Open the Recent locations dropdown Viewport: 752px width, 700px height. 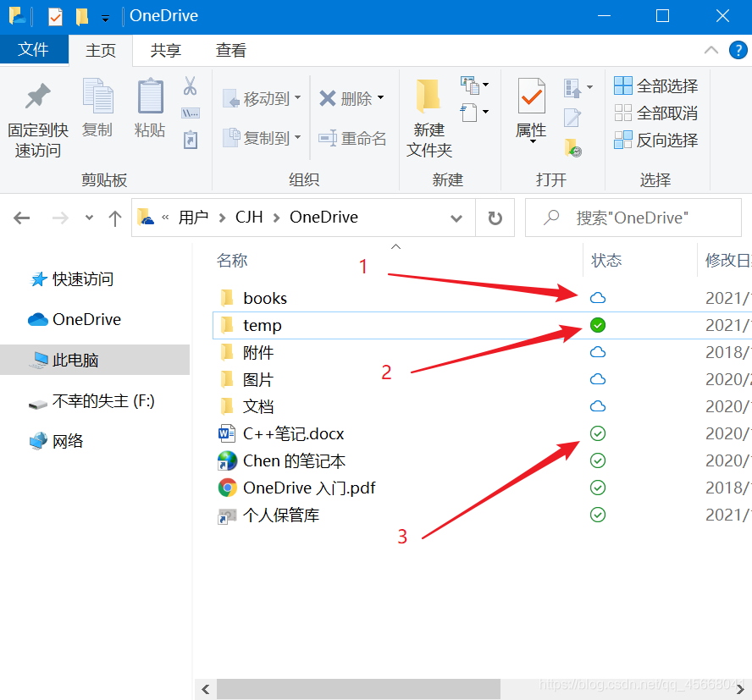[89, 218]
